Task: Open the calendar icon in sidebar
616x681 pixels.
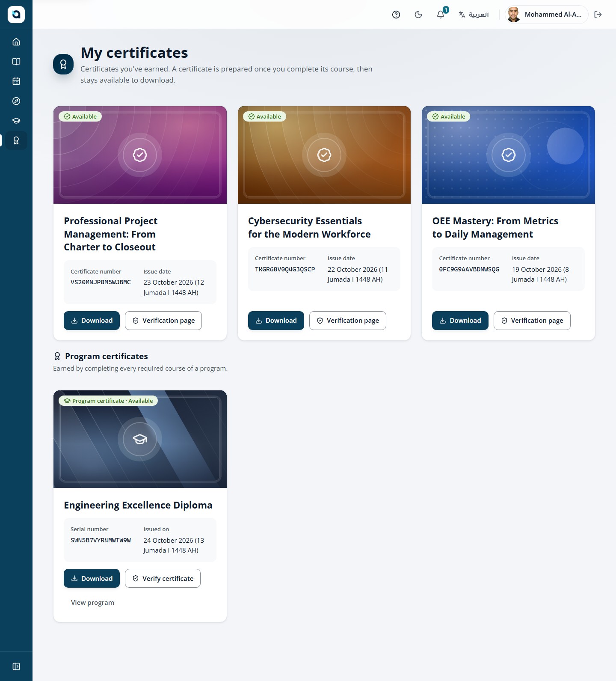Action: pyautogui.click(x=16, y=81)
